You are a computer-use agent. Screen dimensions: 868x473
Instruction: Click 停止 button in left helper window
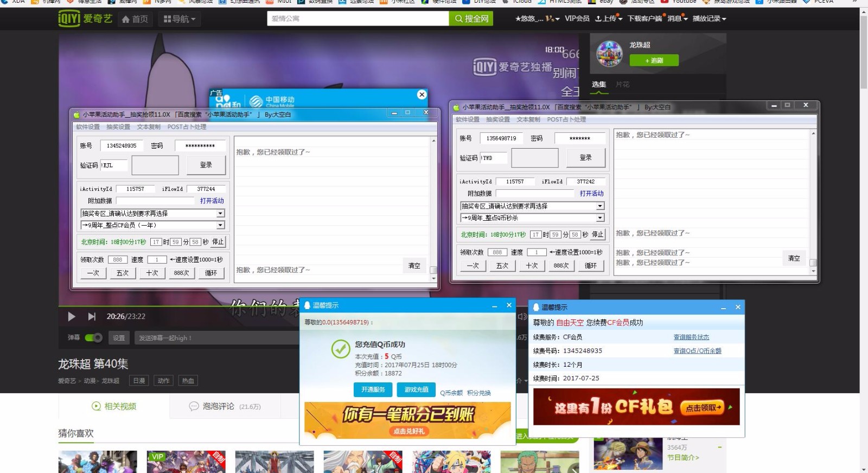[x=218, y=242]
